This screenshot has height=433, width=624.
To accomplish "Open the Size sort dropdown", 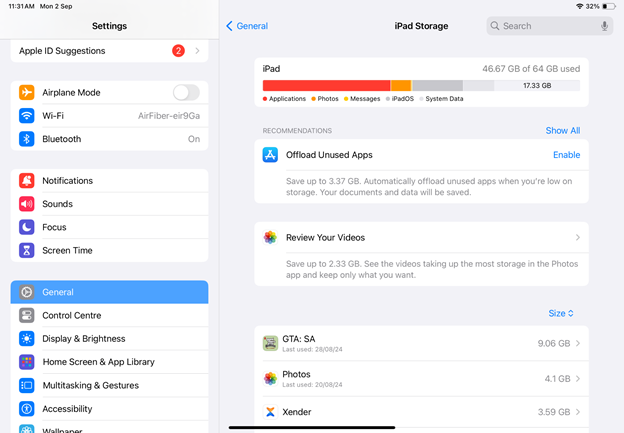I will click(561, 313).
